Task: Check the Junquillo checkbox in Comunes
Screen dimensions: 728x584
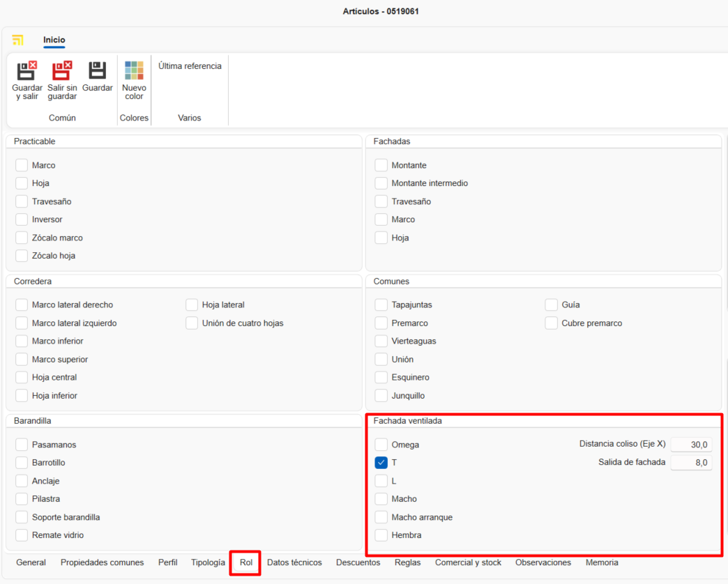Action: [x=381, y=396]
